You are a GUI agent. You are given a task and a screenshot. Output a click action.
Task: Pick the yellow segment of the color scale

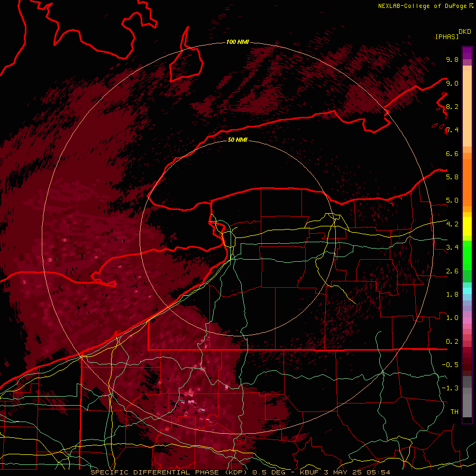pos(467,226)
